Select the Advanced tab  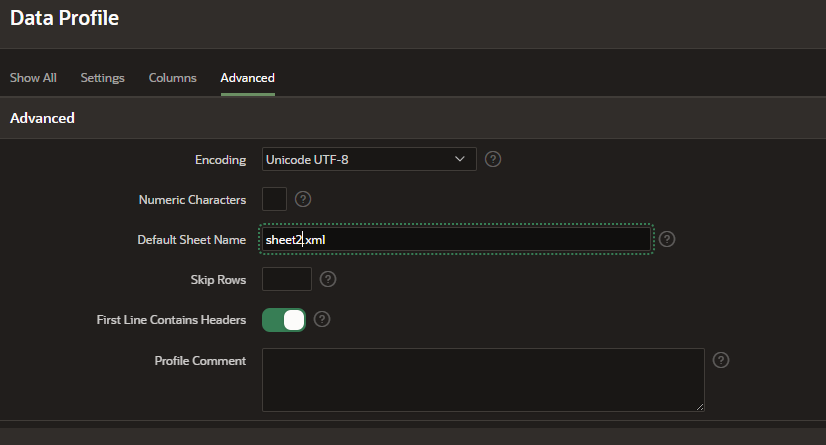tap(248, 78)
